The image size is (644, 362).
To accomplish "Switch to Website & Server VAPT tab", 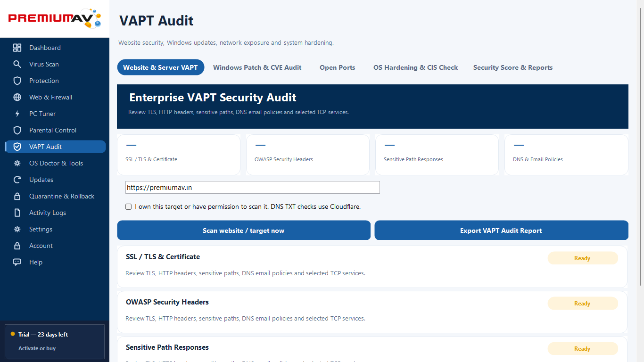I will pos(160,67).
